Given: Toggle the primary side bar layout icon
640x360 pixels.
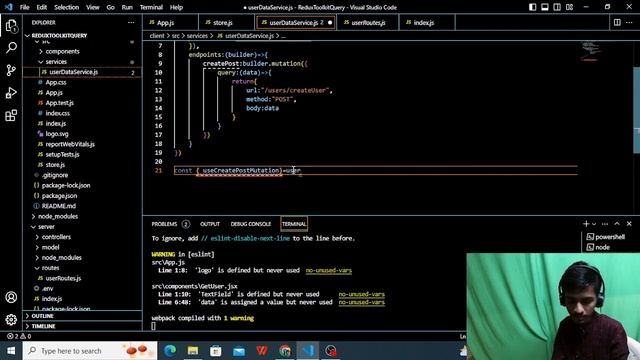Looking at the screenshot, I should 533,7.
